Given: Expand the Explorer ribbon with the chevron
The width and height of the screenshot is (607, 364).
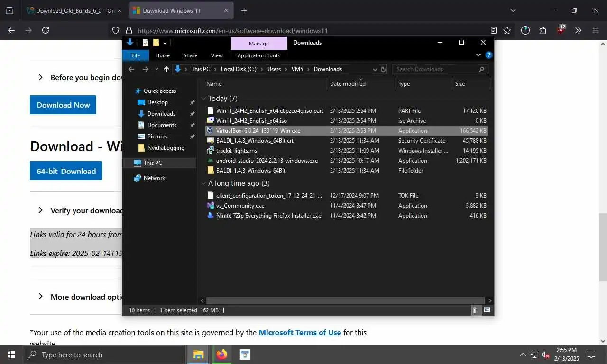Looking at the screenshot, I should pyautogui.click(x=478, y=55).
